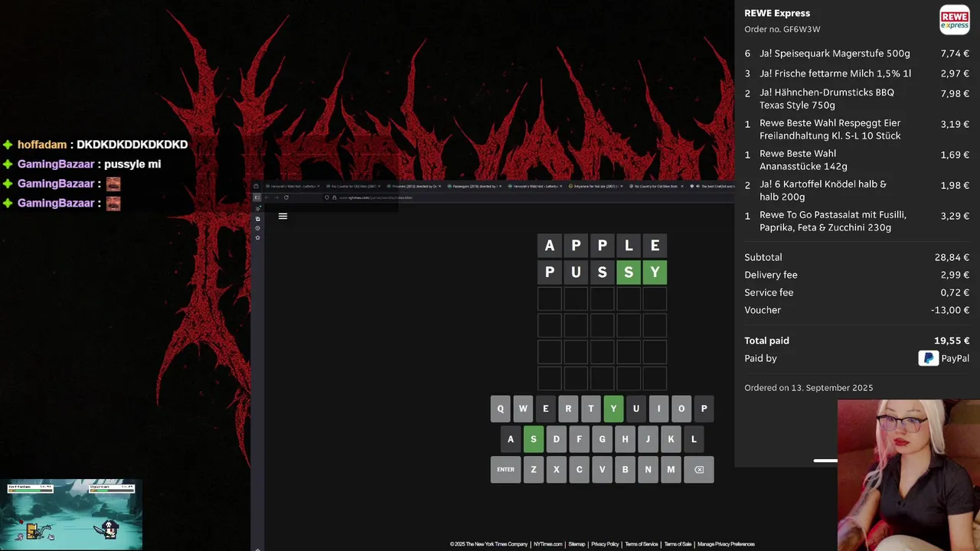Click the browser forward arrow
Viewport: 980px width, 551px height.
(276, 197)
